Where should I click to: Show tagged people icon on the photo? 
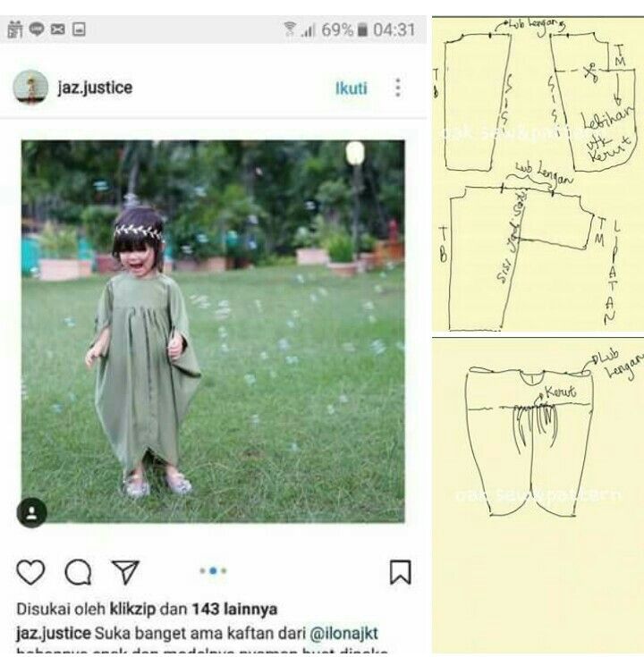(x=32, y=512)
